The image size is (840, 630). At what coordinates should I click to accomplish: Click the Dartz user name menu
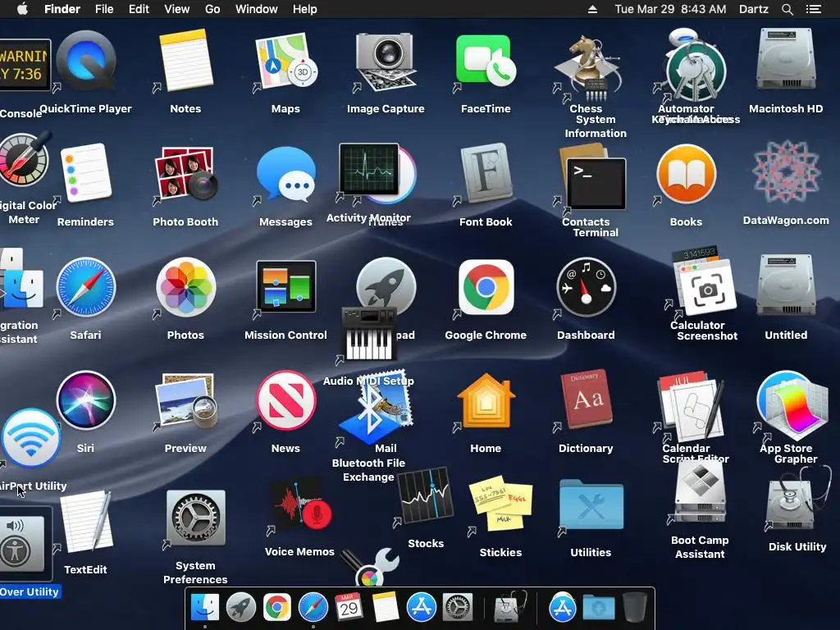point(754,9)
